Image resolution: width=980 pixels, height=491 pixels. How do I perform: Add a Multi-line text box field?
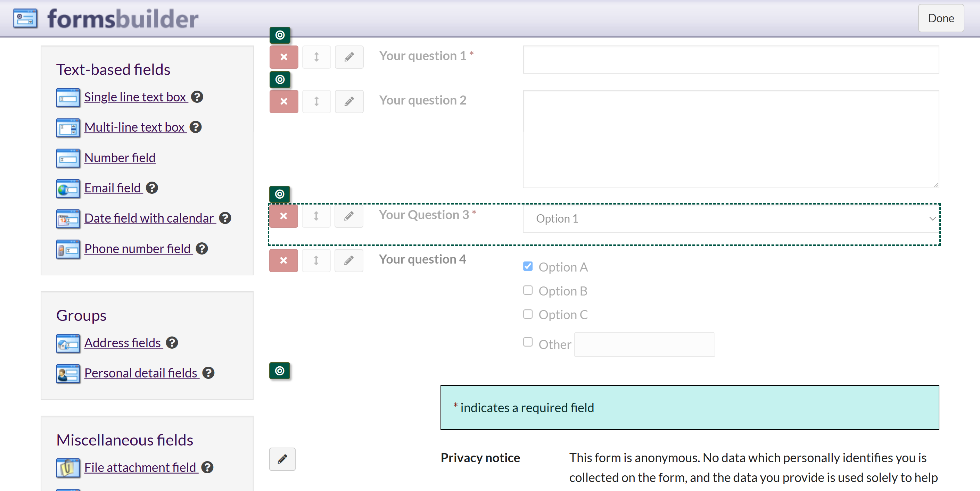point(134,127)
